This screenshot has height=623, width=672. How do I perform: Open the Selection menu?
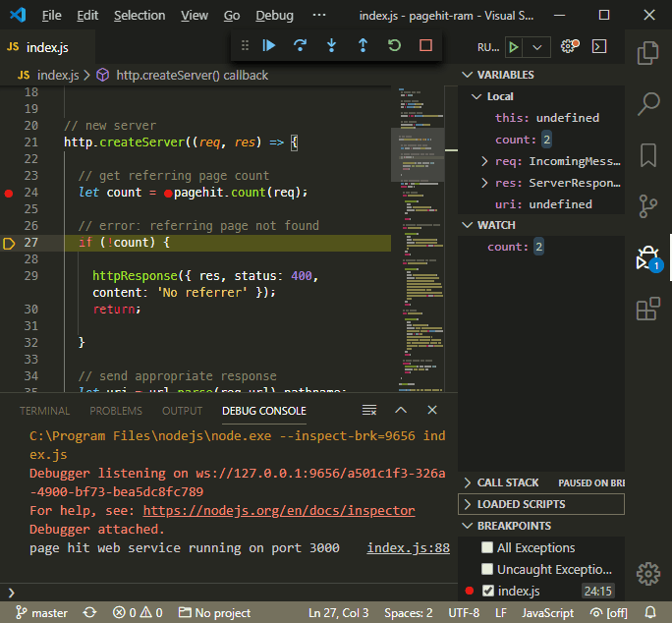[140, 16]
